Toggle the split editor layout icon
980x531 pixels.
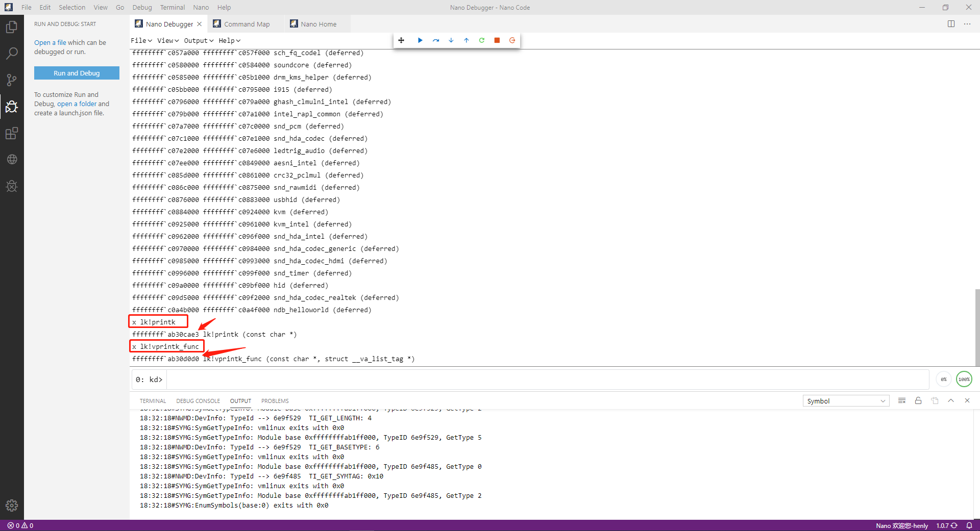[x=951, y=23]
